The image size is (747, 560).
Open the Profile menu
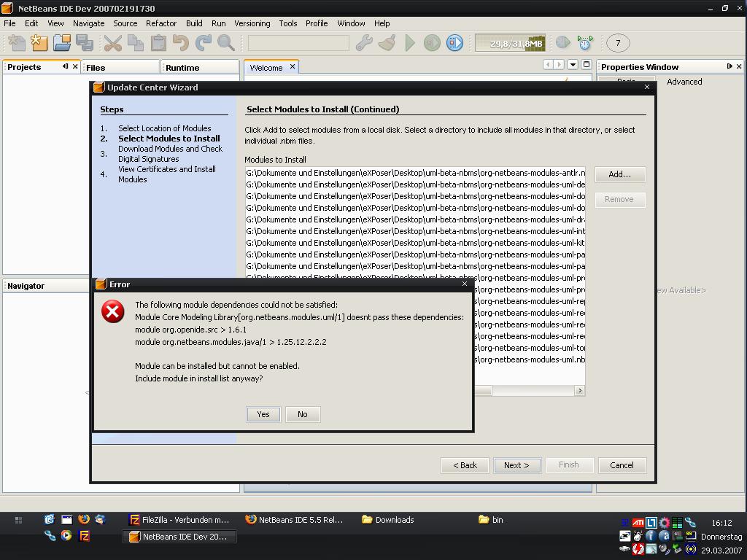click(317, 23)
